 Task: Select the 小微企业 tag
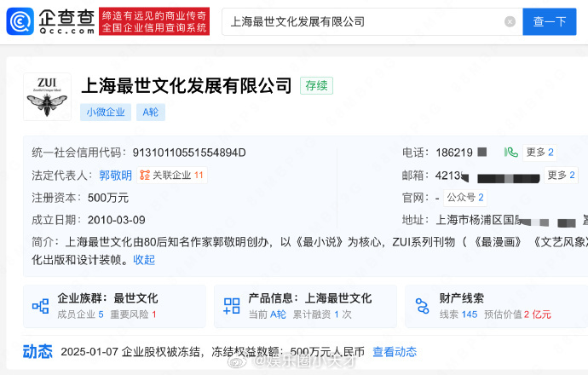coord(106,112)
